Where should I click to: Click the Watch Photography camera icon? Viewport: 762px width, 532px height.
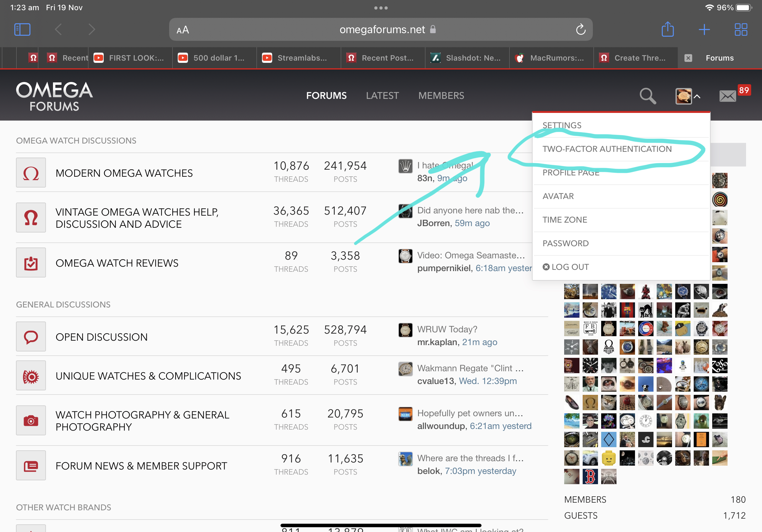pyautogui.click(x=31, y=421)
